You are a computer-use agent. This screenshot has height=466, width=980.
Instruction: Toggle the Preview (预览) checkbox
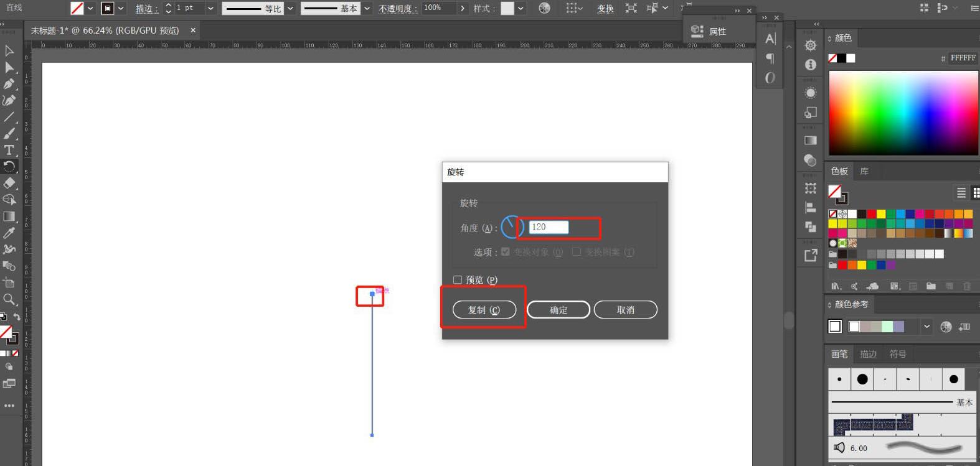coord(458,280)
